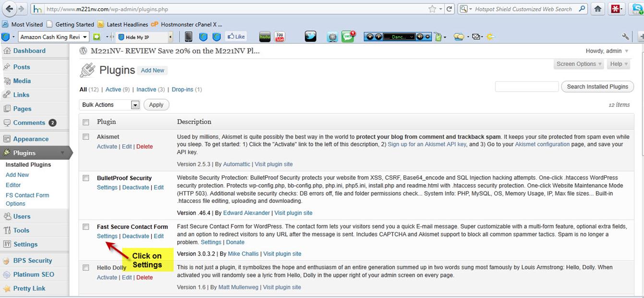The image size is (644, 298).
Task: Open Appearance in the admin sidebar
Action: [31, 139]
